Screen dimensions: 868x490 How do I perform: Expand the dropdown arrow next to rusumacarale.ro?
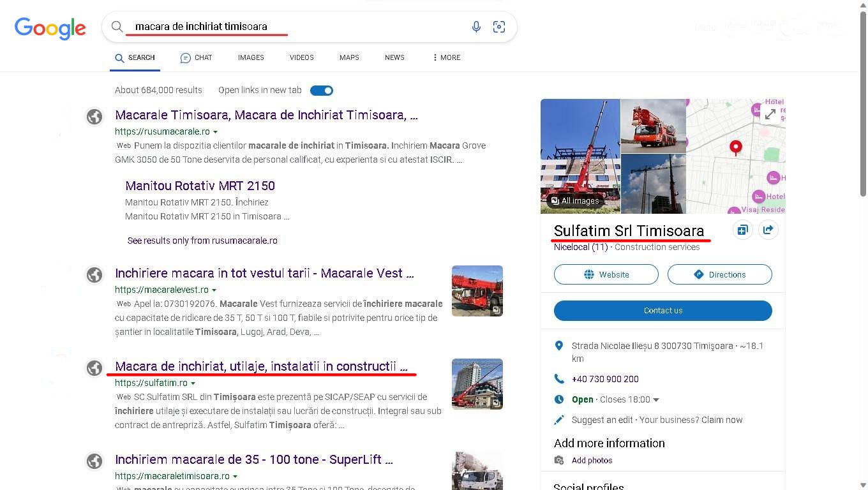click(x=216, y=132)
